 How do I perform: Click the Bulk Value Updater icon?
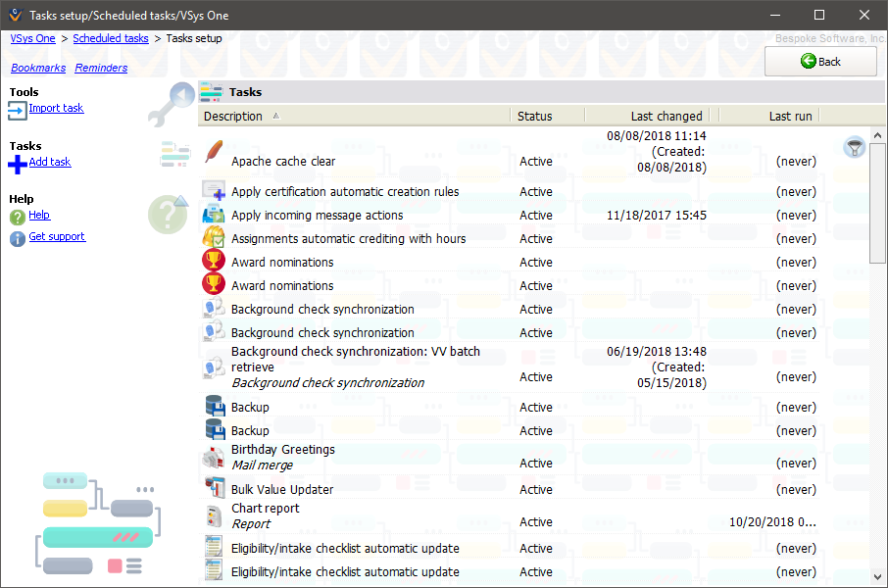tap(214, 489)
